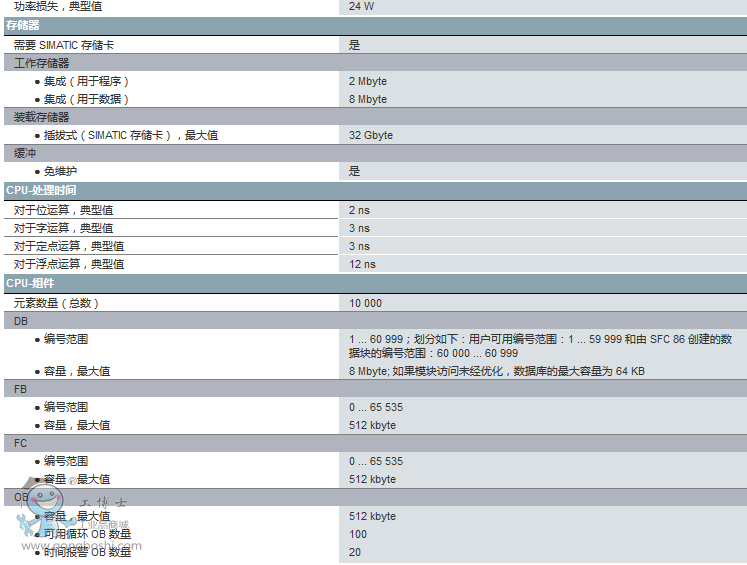747x565 pixels.
Task: Select 集成（用于数据）label
Action: 86,99
